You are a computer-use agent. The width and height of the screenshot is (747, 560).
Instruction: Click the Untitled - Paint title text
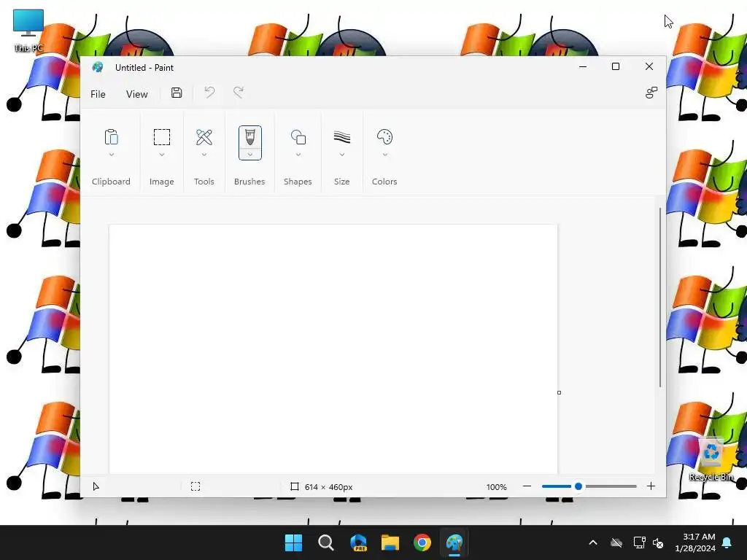pyautogui.click(x=144, y=68)
